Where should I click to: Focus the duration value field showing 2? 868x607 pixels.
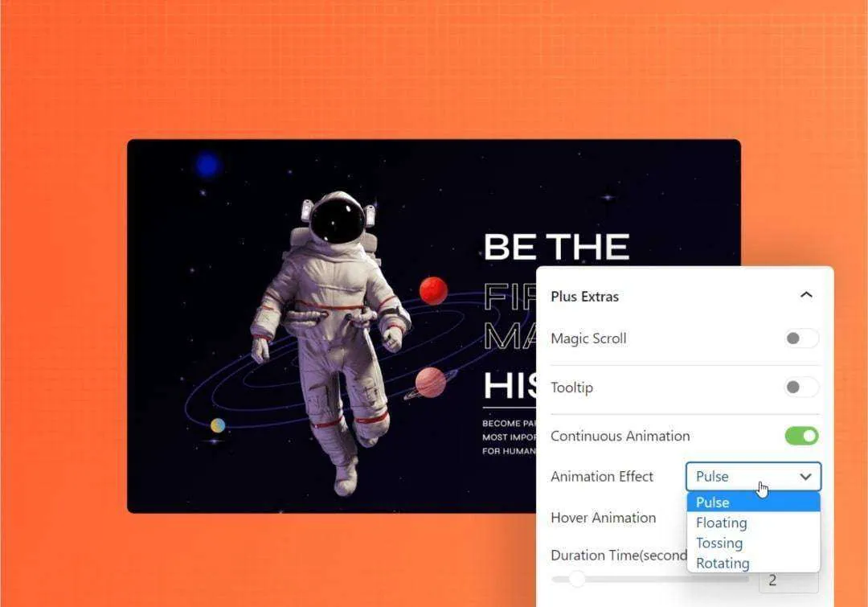coord(788,580)
